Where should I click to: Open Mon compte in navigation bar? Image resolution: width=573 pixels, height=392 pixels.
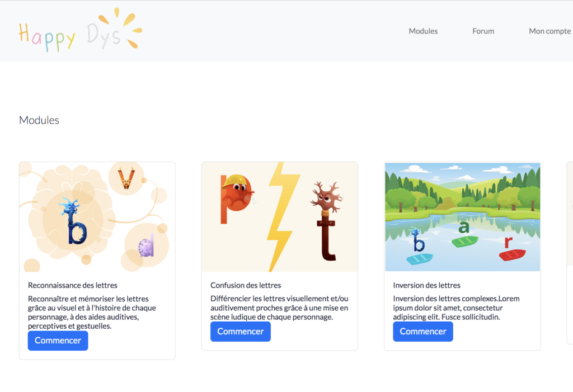549,31
